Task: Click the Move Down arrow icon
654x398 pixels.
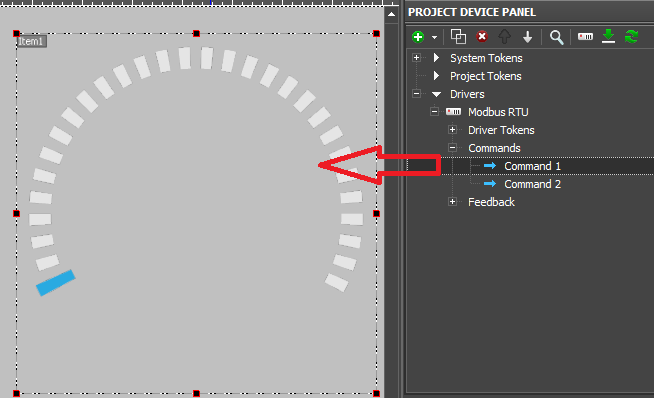Action: click(528, 37)
